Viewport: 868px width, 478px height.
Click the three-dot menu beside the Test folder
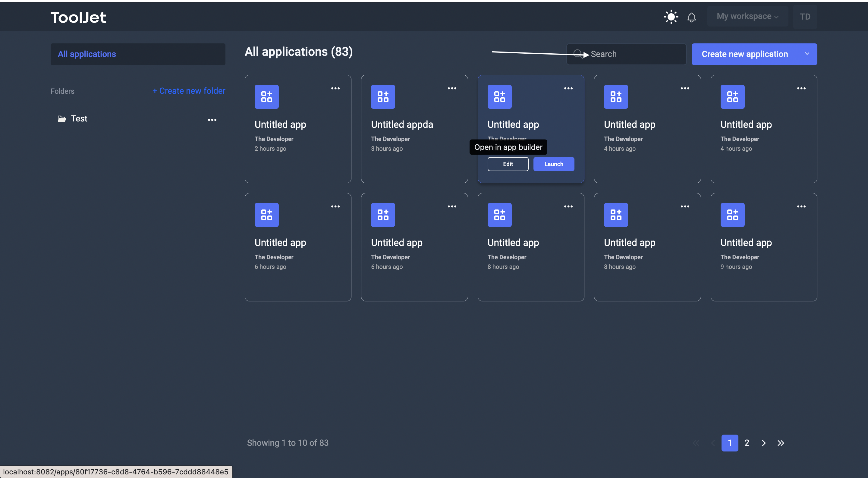212,120
